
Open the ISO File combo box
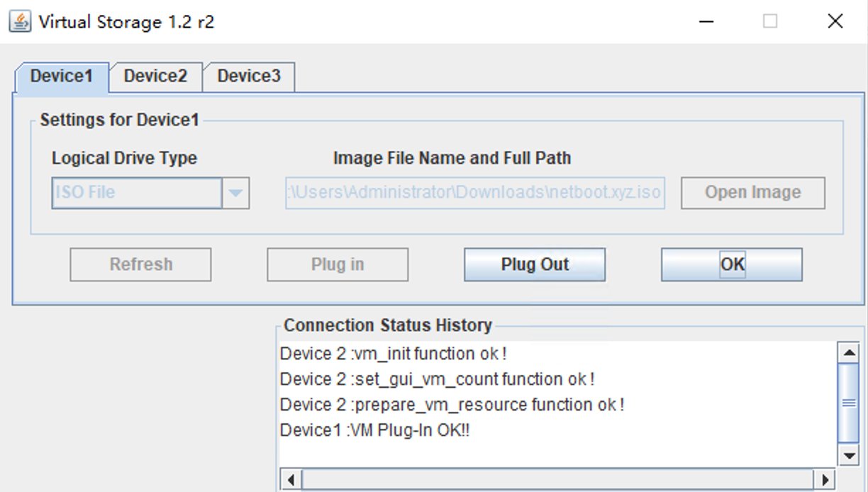[x=138, y=193]
